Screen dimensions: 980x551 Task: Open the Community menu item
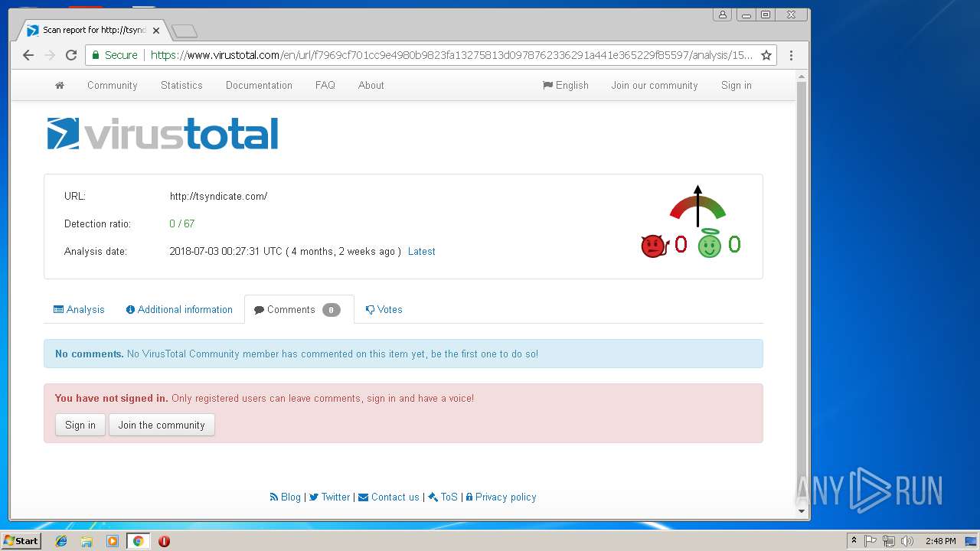[x=113, y=85]
